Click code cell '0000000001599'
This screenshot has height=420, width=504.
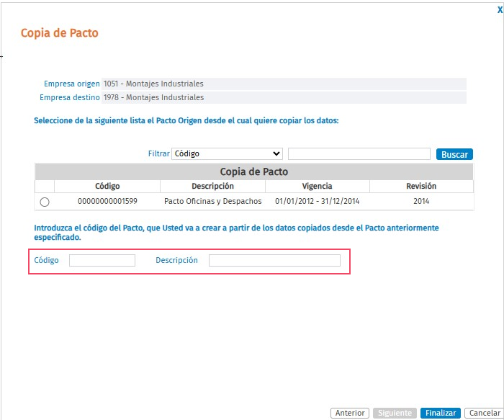click(107, 201)
